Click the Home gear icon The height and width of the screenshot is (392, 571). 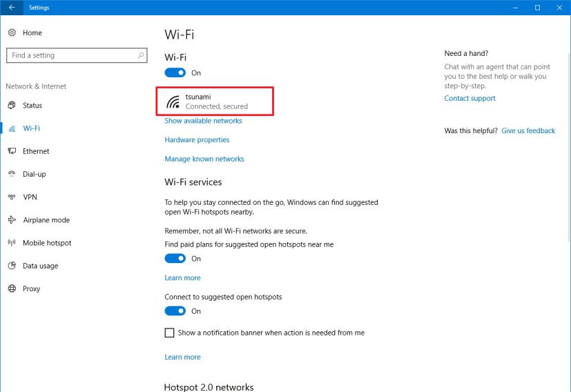(x=12, y=32)
